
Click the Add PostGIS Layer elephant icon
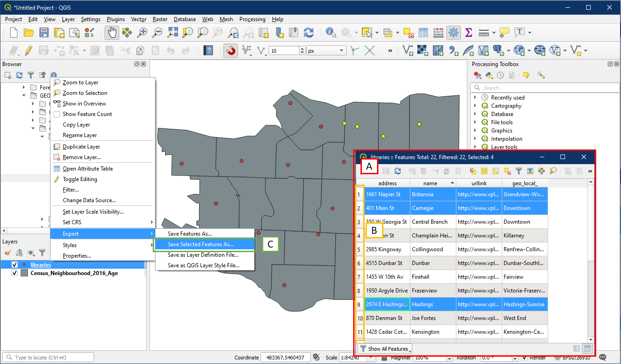click(x=499, y=50)
